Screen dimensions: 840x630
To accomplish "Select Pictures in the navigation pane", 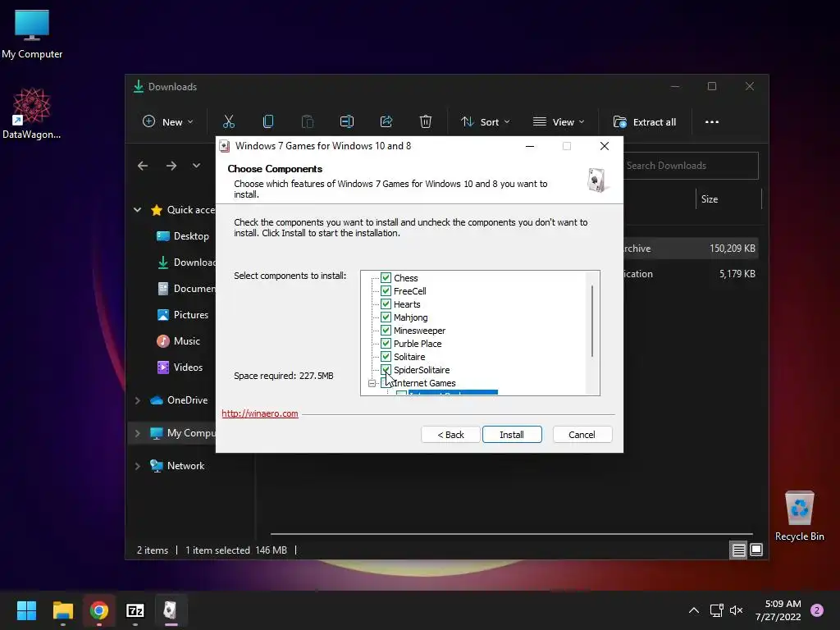I will [183, 315].
